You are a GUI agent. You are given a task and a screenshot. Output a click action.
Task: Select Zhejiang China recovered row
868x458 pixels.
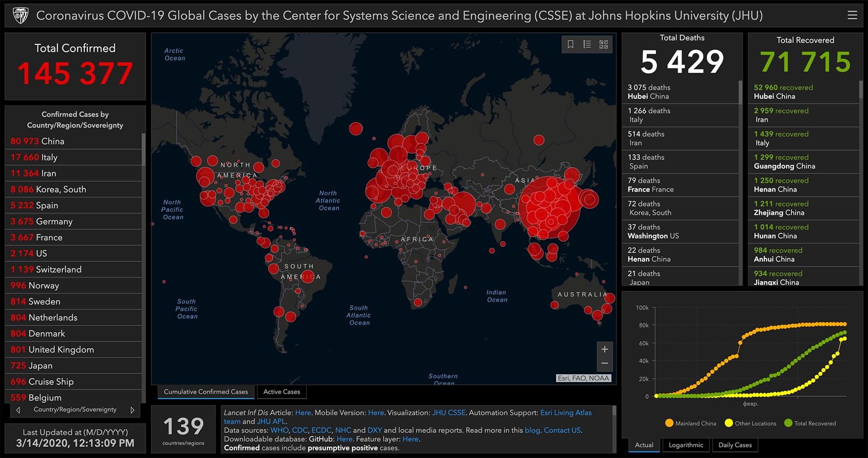click(x=804, y=208)
